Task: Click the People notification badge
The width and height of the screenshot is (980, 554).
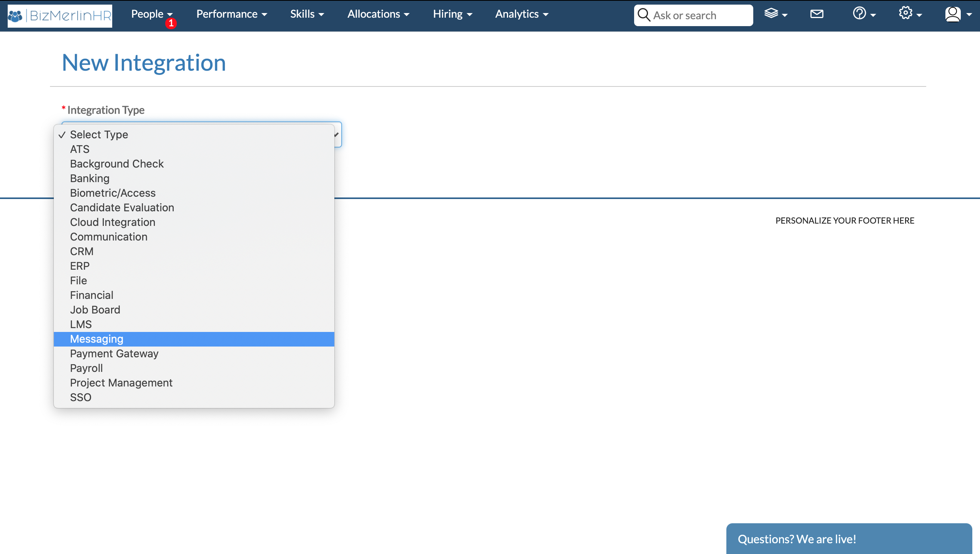Action: pyautogui.click(x=171, y=23)
